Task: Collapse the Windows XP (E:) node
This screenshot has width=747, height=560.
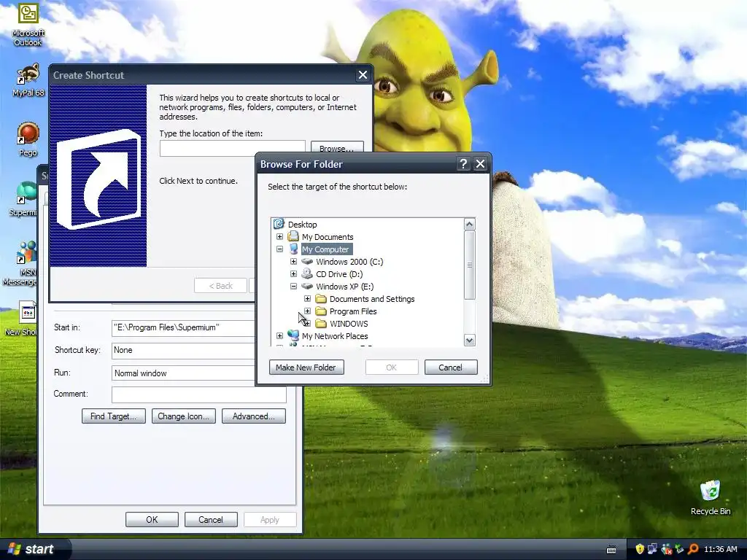Action: tap(293, 286)
